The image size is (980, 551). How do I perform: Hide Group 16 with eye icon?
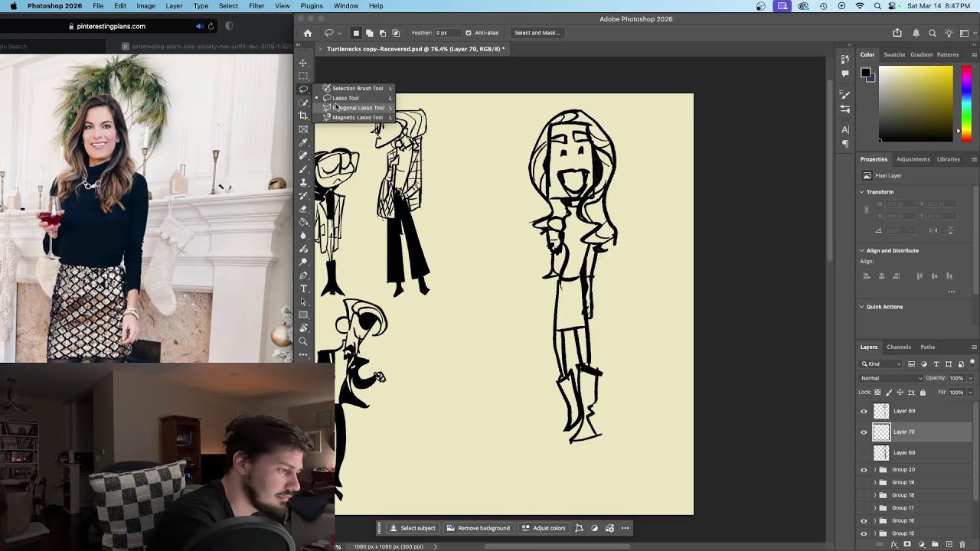(864, 520)
